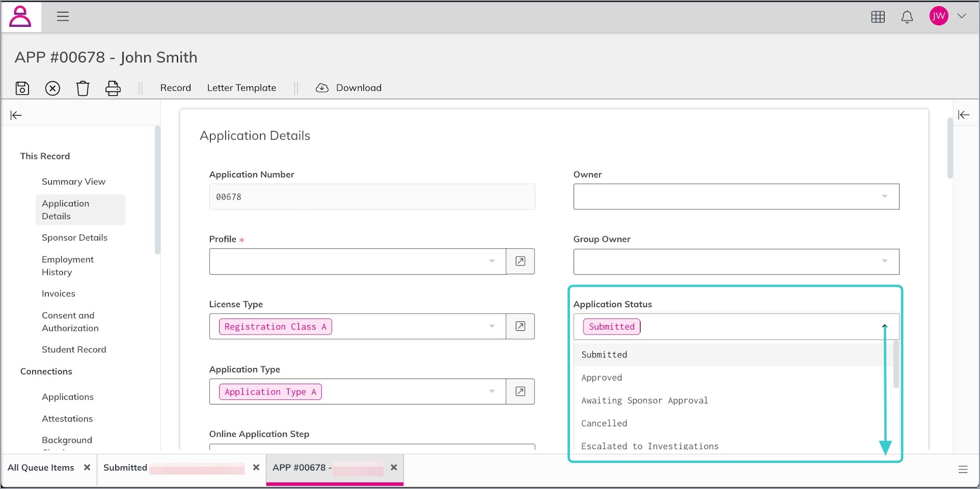Open the Application Type dropdown

tap(358, 392)
